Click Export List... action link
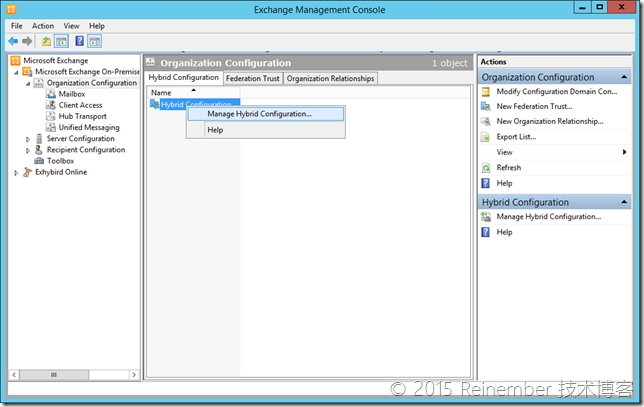The height and width of the screenshot is (407, 644). (516, 137)
